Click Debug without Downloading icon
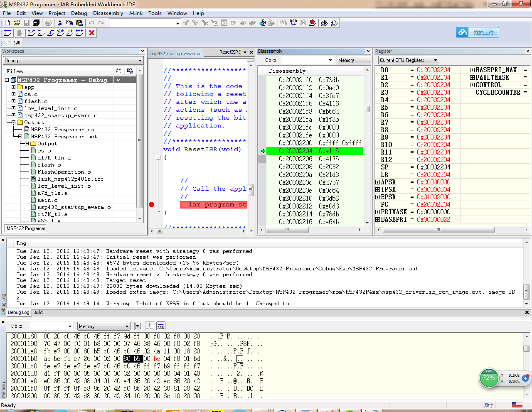The height and width of the screenshot is (412, 532). 334,23
